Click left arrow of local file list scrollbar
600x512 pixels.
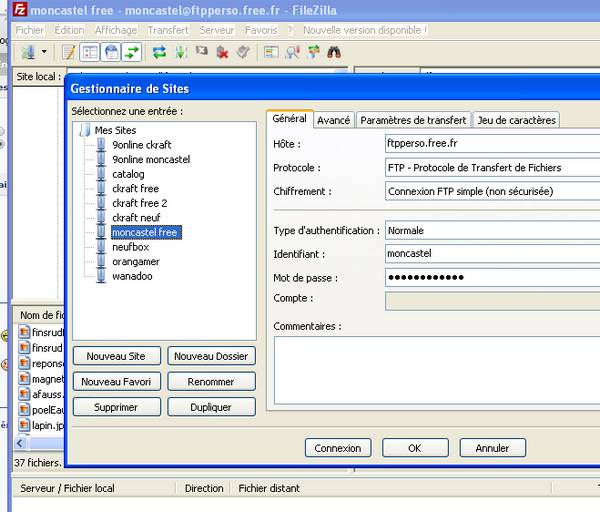[x=20, y=443]
